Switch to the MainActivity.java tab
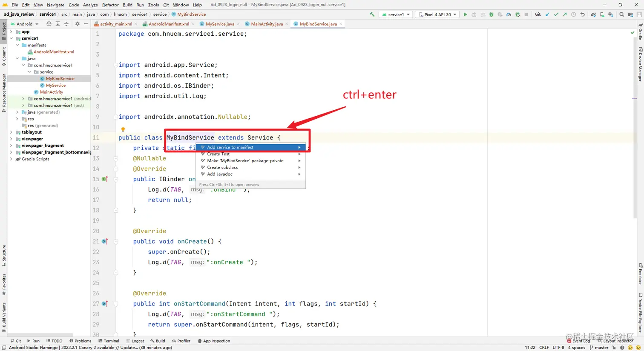This screenshot has height=351, width=644. (x=267, y=24)
